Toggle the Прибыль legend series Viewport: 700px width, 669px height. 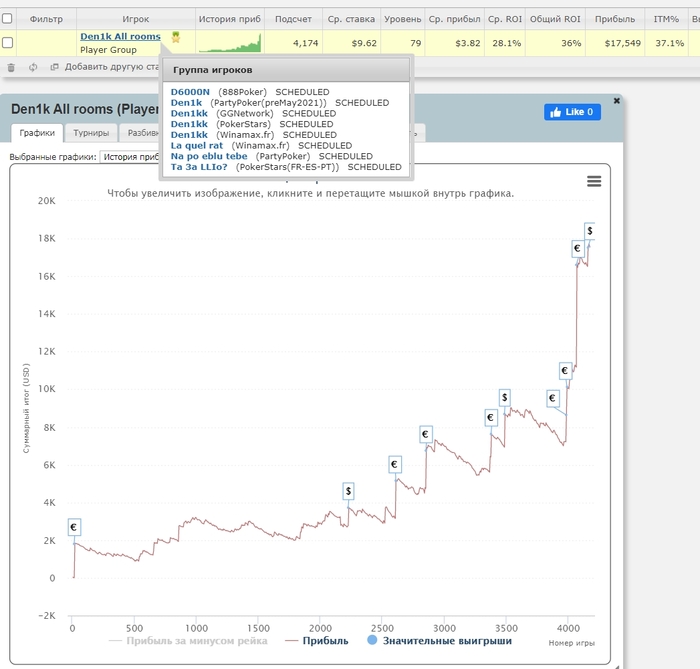tap(317, 641)
